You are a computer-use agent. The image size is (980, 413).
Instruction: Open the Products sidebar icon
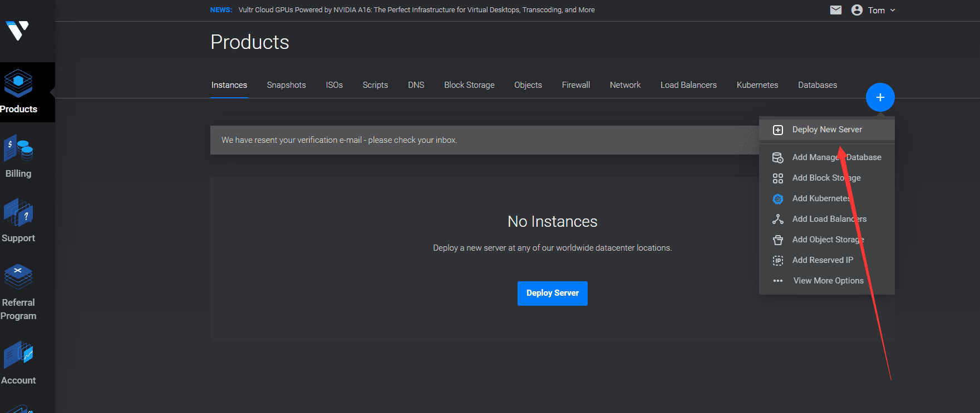pyautogui.click(x=18, y=83)
